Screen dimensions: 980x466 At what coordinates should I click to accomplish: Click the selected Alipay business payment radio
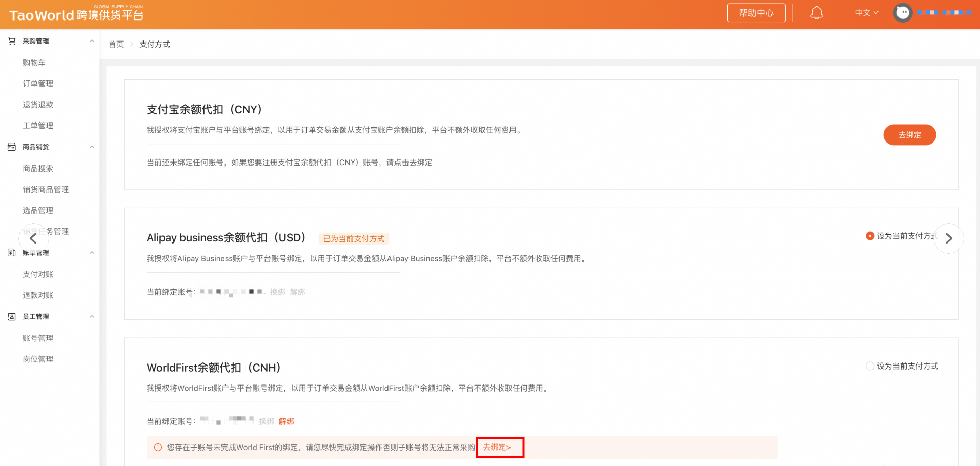coord(870,236)
